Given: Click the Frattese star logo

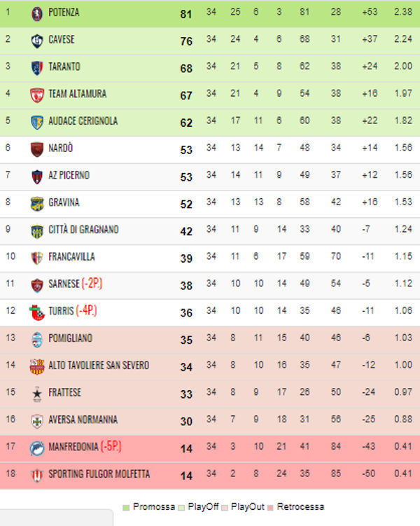Looking at the screenshot, I should pos(37,394).
